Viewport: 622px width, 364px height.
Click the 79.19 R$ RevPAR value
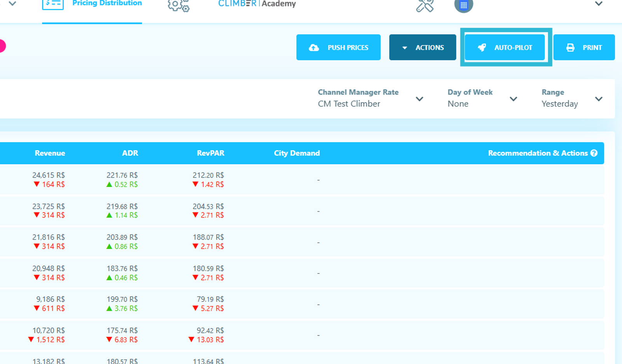pyautogui.click(x=210, y=299)
